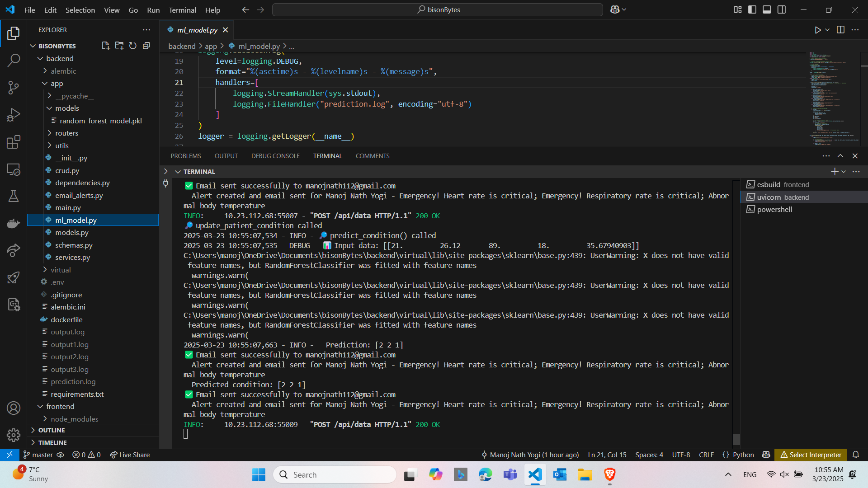The width and height of the screenshot is (868, 488).
Task: Toggle the Secondary Side Bar layout button
Action: 782,9
